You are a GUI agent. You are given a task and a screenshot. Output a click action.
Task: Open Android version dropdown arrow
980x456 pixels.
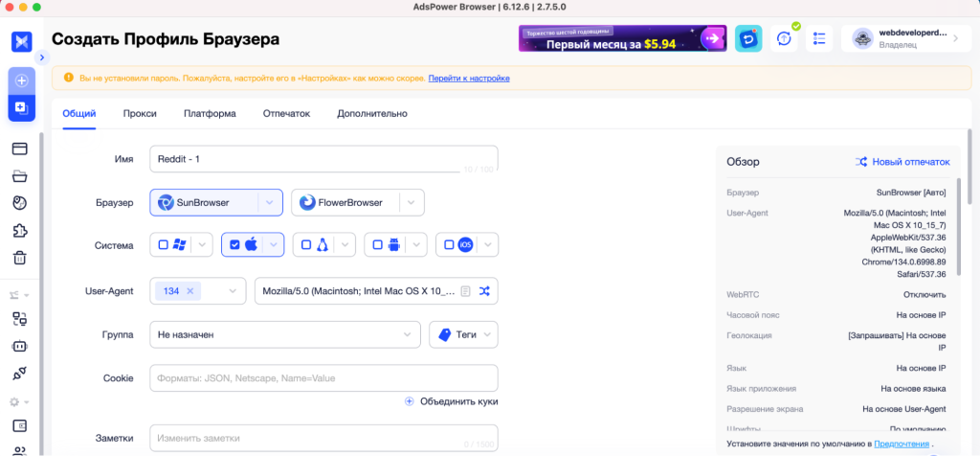[x=415, y=245]
